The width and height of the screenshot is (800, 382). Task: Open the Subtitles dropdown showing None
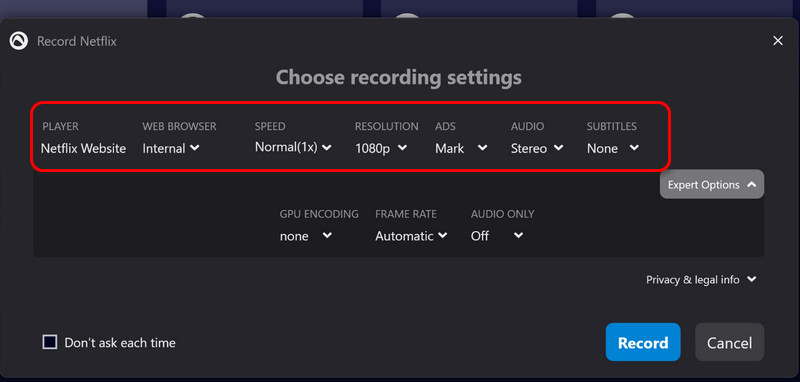pyautogui.click(x=613, y=148)
